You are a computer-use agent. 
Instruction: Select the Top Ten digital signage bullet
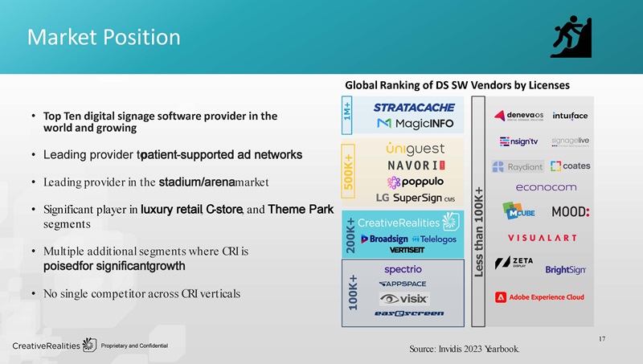point(160,122)
